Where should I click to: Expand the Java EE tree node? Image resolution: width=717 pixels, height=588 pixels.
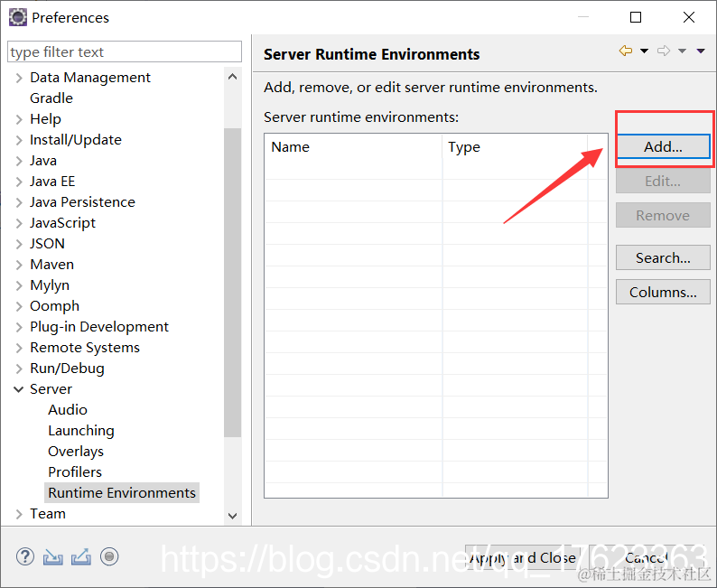point(19,182)
